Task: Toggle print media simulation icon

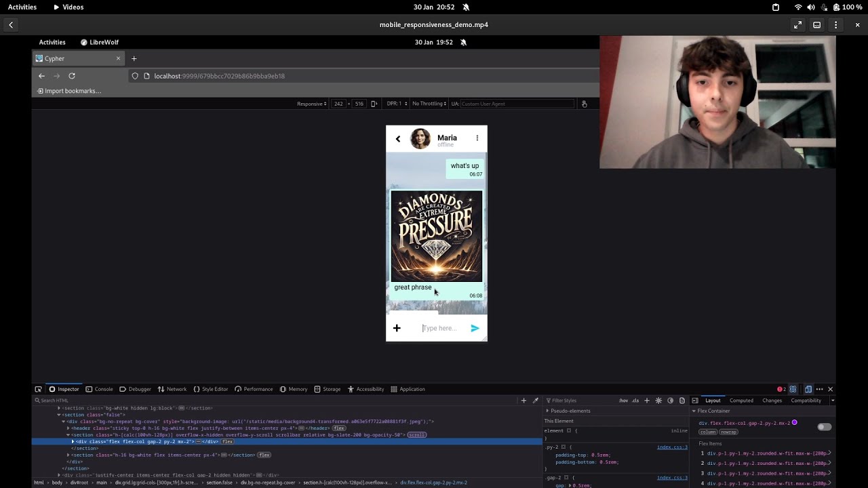Action: point(682,401)
